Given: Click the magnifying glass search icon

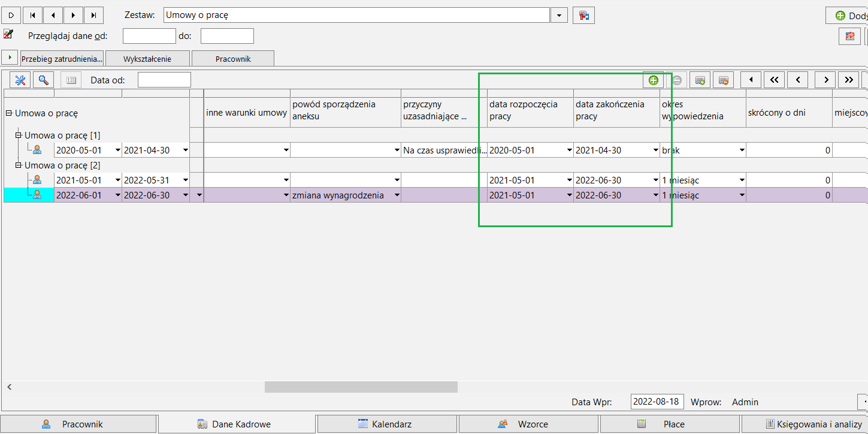Looking at the screenshot, I should pos(44,80).
